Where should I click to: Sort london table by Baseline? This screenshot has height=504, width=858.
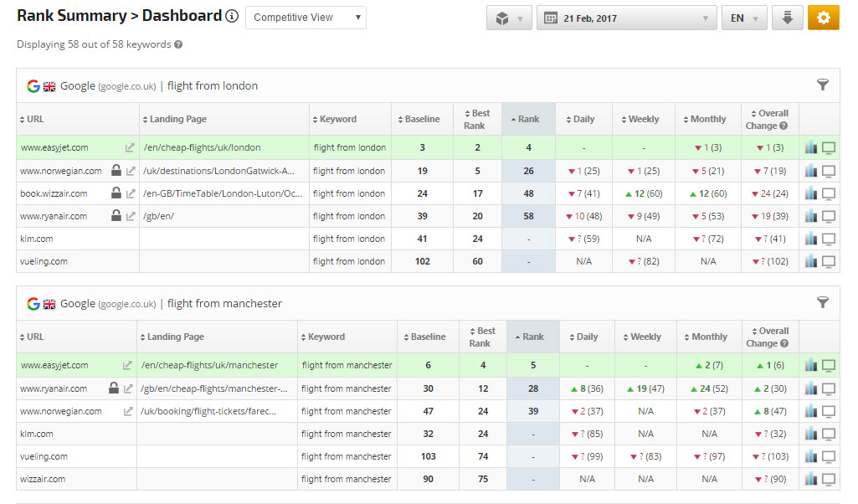419,119
